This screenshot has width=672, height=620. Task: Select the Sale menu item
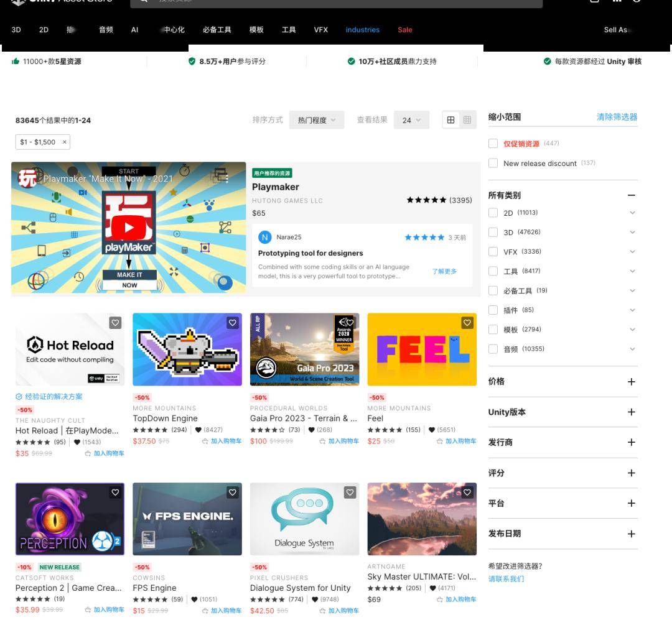pos(404,30)
